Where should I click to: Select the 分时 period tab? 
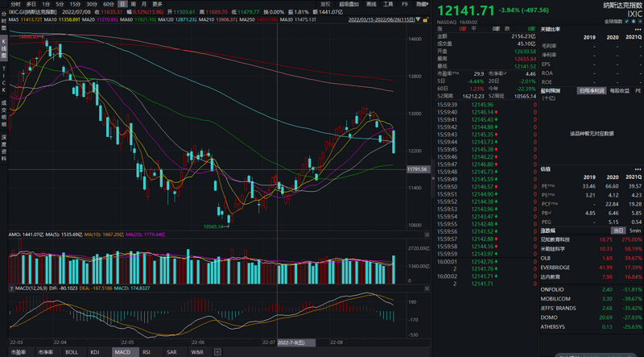click(15, 4)
